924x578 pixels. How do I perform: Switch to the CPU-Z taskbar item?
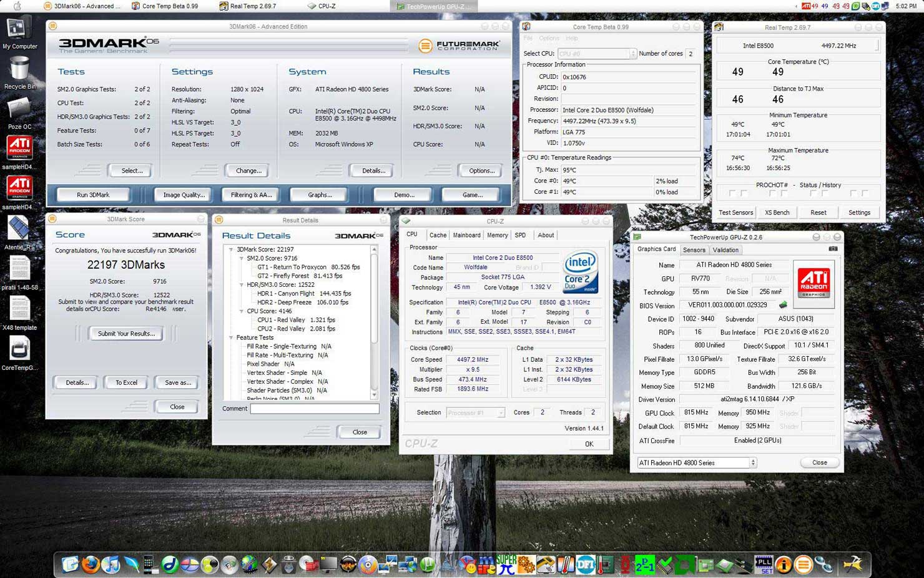click(322, 6)
